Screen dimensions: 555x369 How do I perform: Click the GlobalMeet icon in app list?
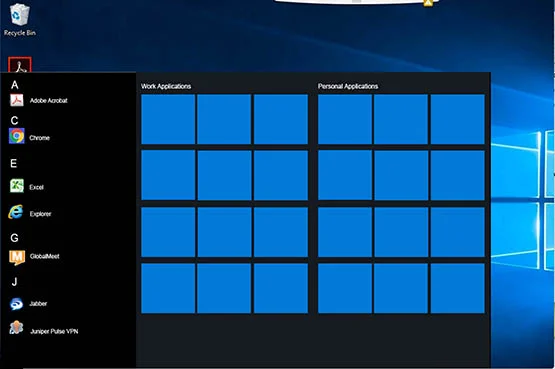coord(17,257)
